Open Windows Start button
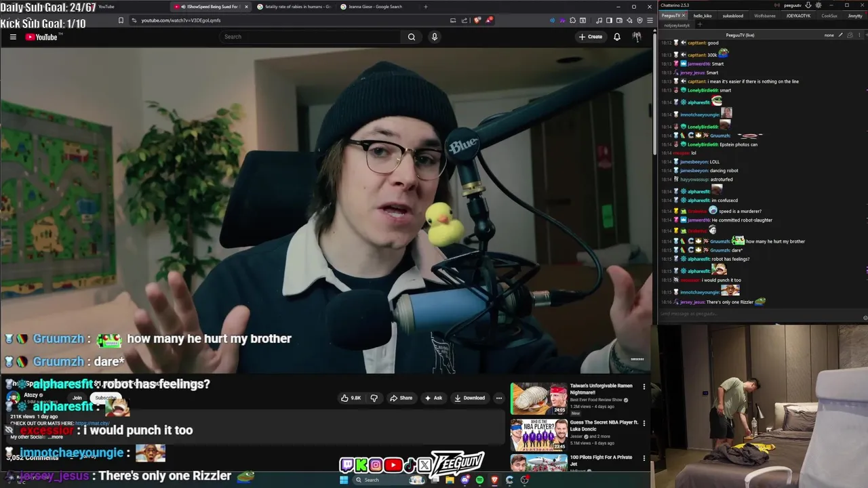This screenshot has height=488, width=868. (x=344, y=480)
